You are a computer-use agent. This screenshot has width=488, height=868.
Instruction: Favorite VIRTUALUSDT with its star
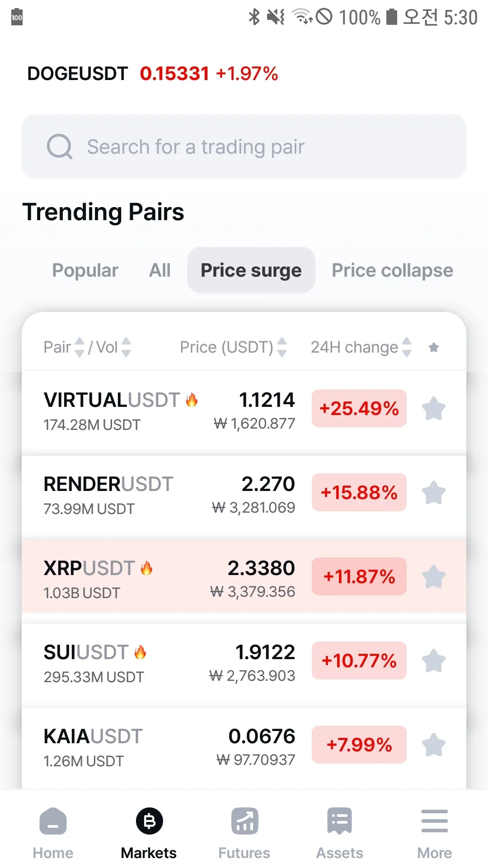434,409
